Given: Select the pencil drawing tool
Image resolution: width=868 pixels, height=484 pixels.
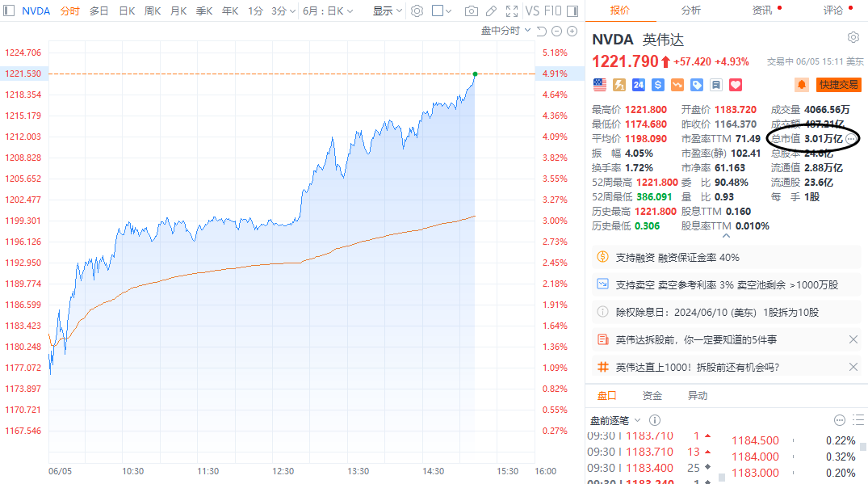Looking at the screenshot, I should 490,11.
